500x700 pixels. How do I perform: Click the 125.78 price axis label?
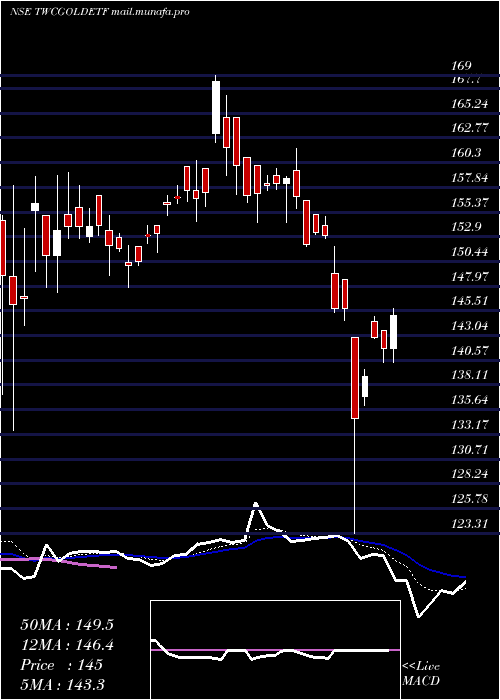tap(471, 499)
